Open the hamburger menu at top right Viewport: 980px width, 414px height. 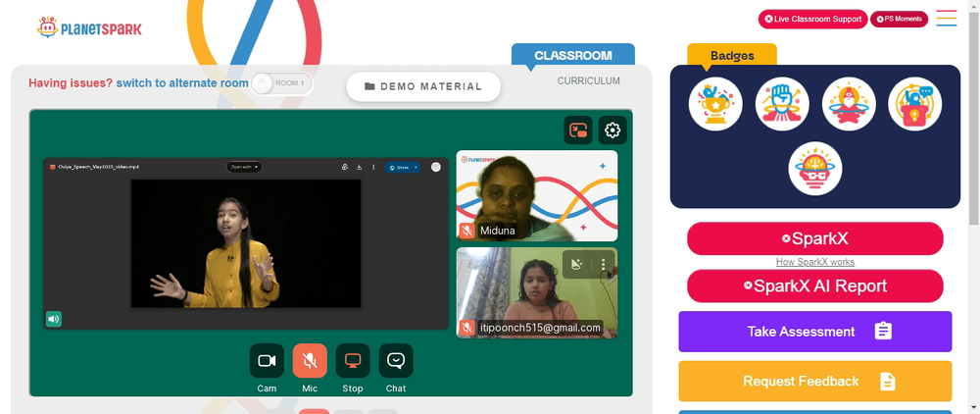tap(947, 18)
